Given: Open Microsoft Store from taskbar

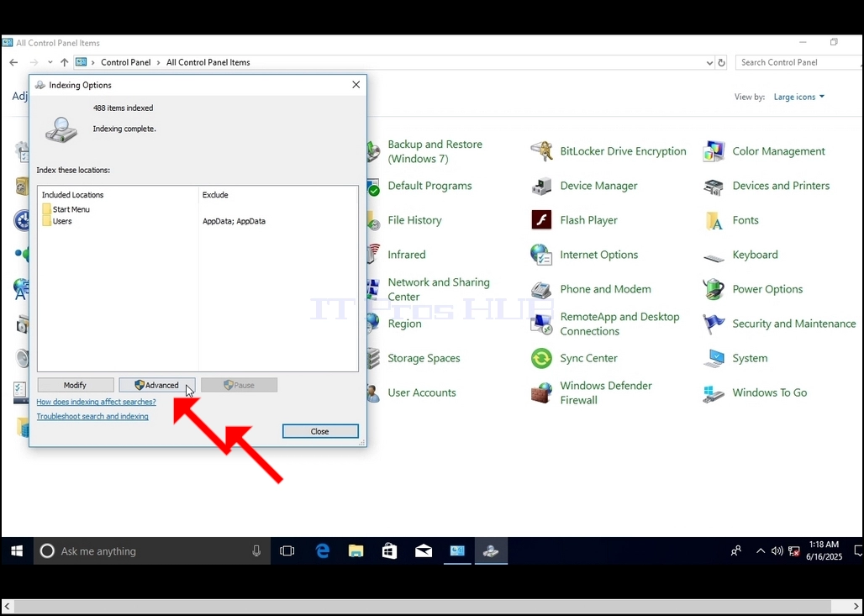Looking at the screenshot, I should 390,551.
